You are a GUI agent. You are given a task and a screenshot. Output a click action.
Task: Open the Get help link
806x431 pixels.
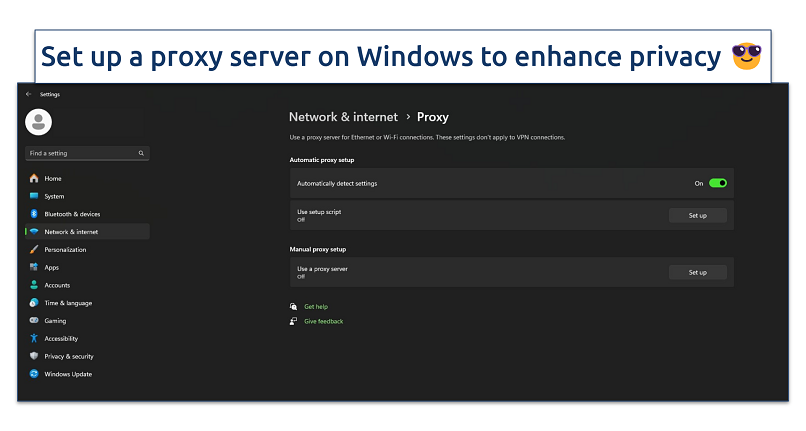316,307
